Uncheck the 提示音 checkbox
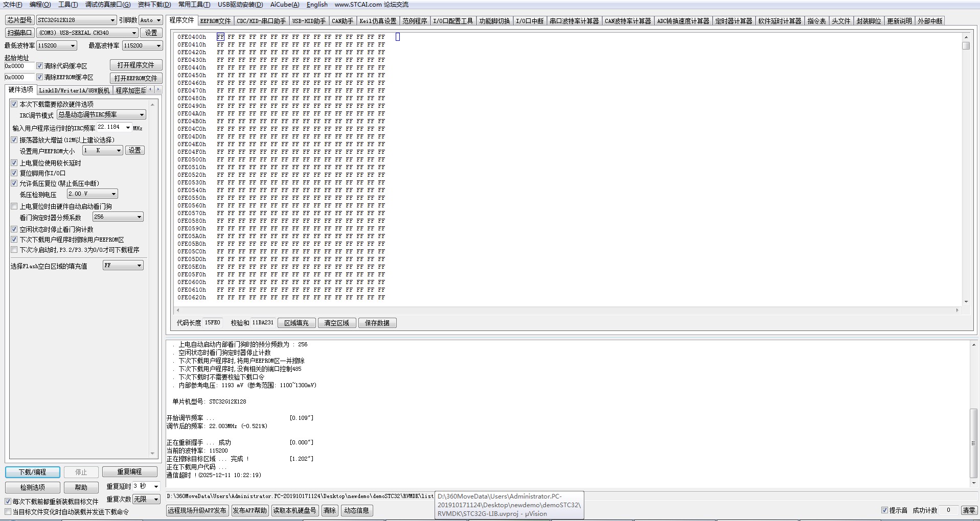Viewport: 980px width, 521px height. coord(884,510)
